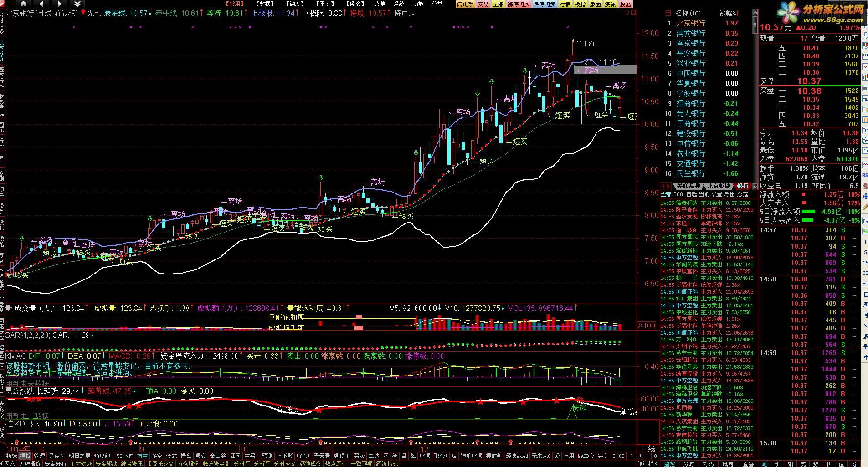Click the 北京银行(日线.前复权) chart title

(42, 13)
